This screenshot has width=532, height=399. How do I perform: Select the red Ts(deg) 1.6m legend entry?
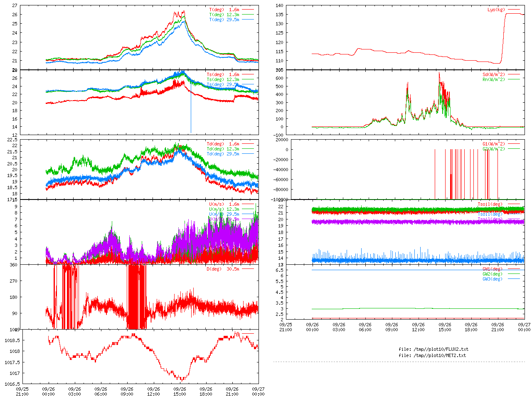(223, 75)
